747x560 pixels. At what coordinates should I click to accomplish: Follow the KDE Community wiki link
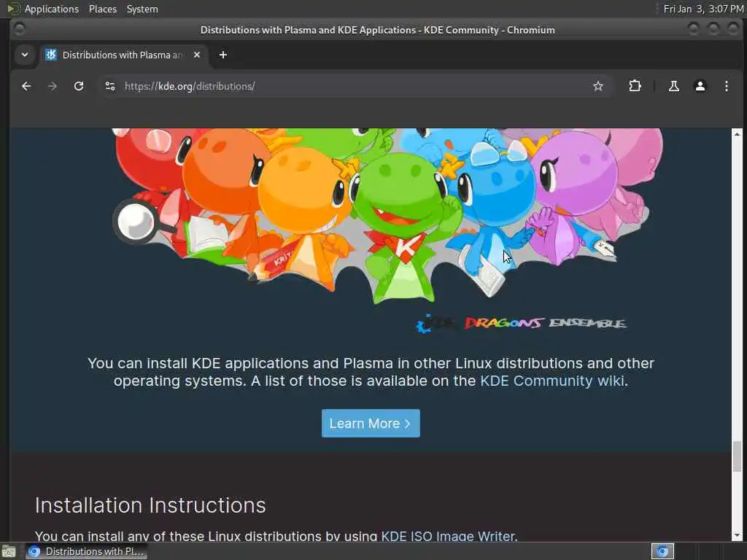point(551,381)
